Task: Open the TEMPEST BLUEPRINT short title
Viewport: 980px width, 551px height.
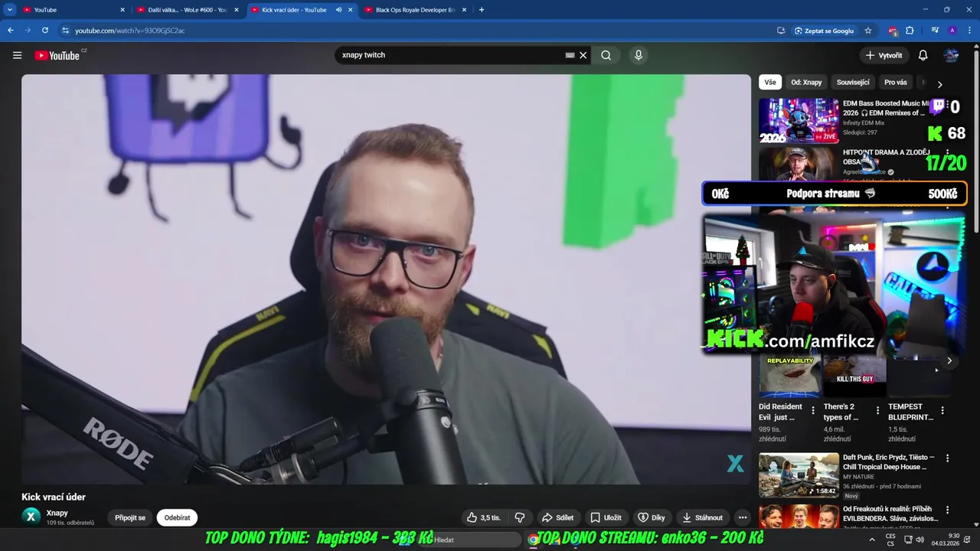Action: pos(910,412)
